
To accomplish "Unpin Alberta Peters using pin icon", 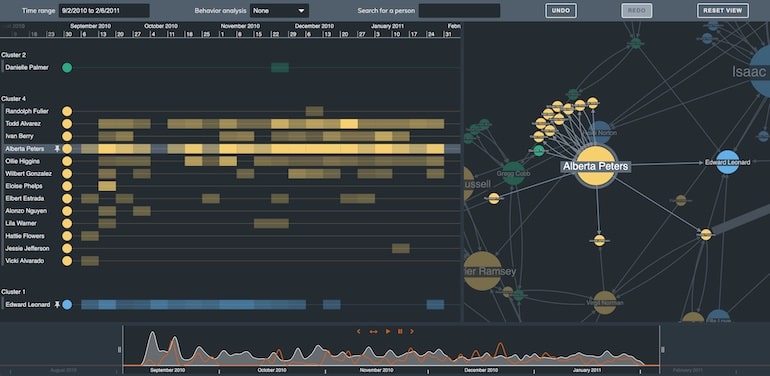I will tap(57, 148).
